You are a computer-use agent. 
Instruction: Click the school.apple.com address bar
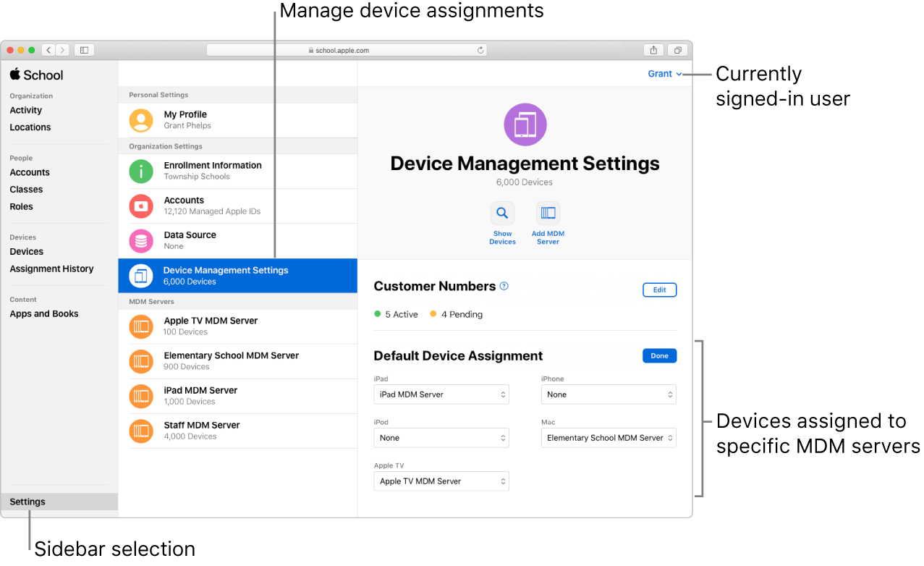[x=347, y=51]
